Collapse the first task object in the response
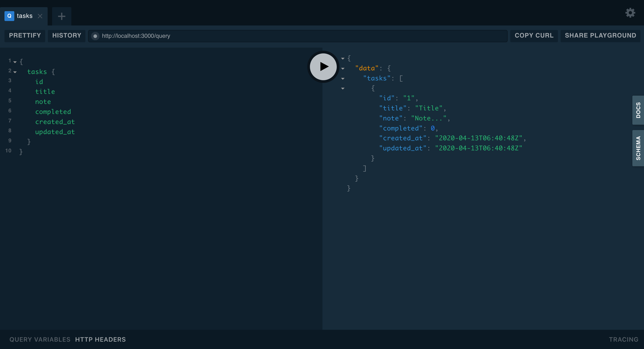644x349 pixels. [x=343, y=88]
